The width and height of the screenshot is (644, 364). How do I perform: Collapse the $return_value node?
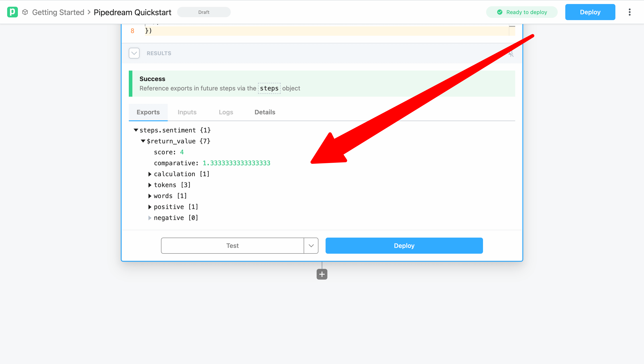coord(143,141)
